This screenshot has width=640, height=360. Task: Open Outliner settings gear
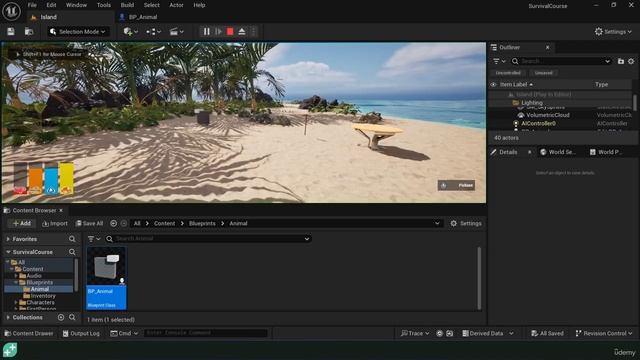631,61
